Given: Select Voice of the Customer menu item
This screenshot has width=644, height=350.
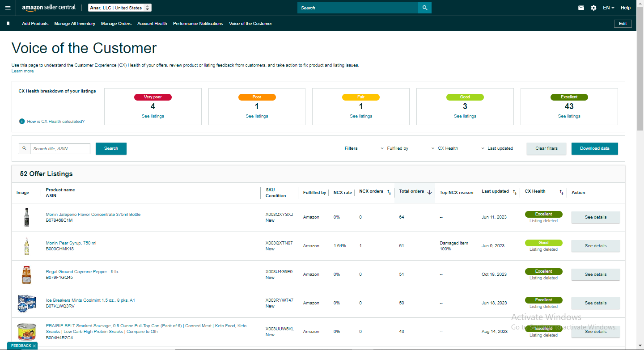Looking at the screenshot, I should 250,24.
